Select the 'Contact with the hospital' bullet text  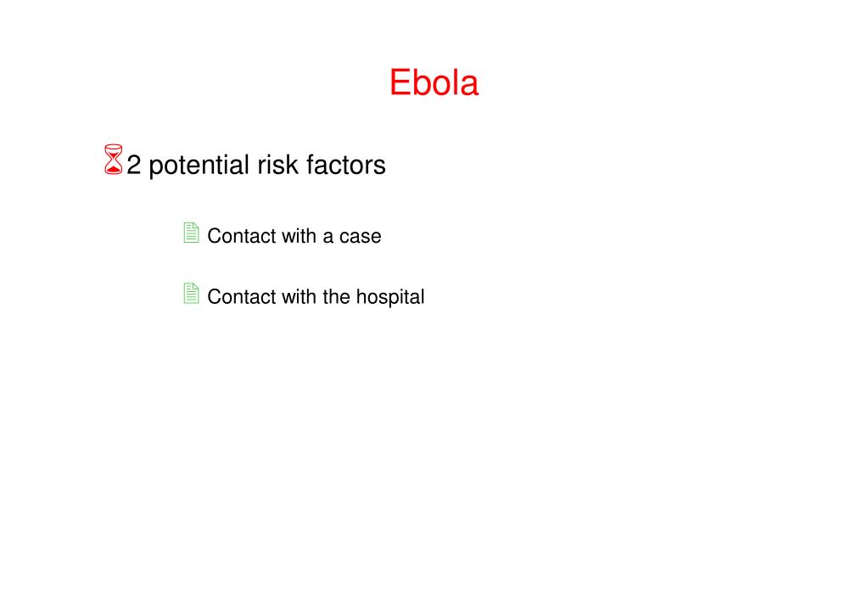click(x=316, y=297)
